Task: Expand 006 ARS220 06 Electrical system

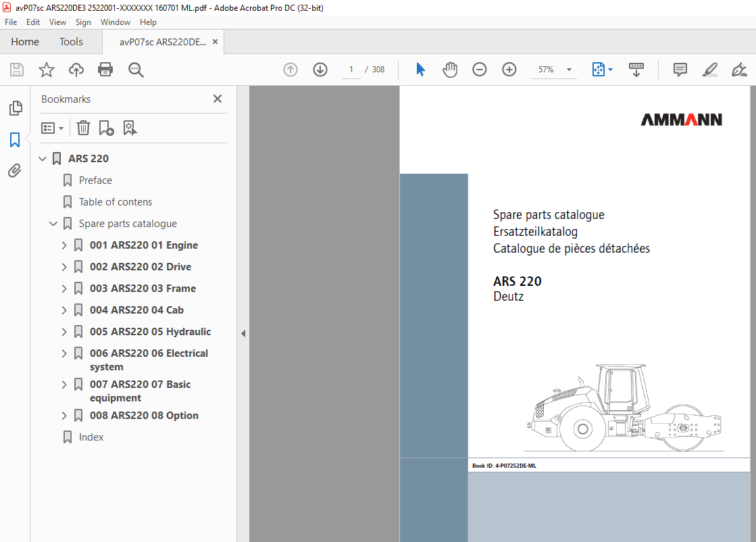Action: [64, 354]
